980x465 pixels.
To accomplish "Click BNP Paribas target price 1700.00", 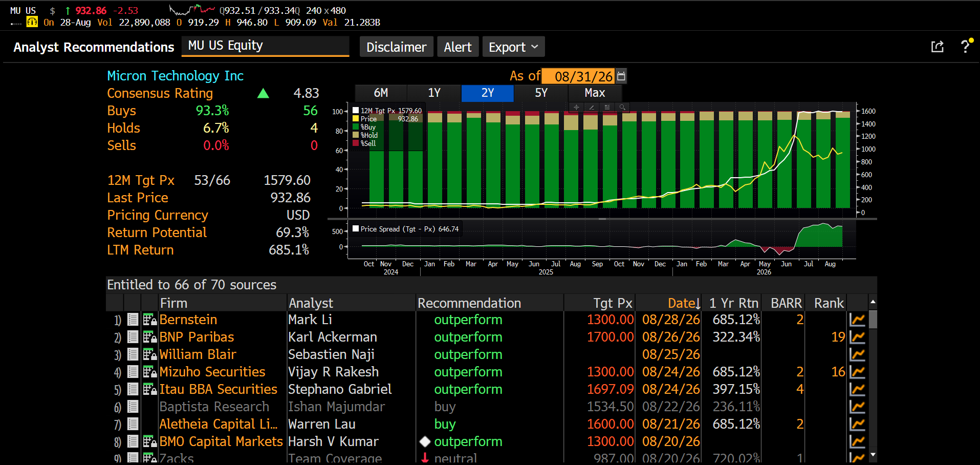I will pos(611,337).
